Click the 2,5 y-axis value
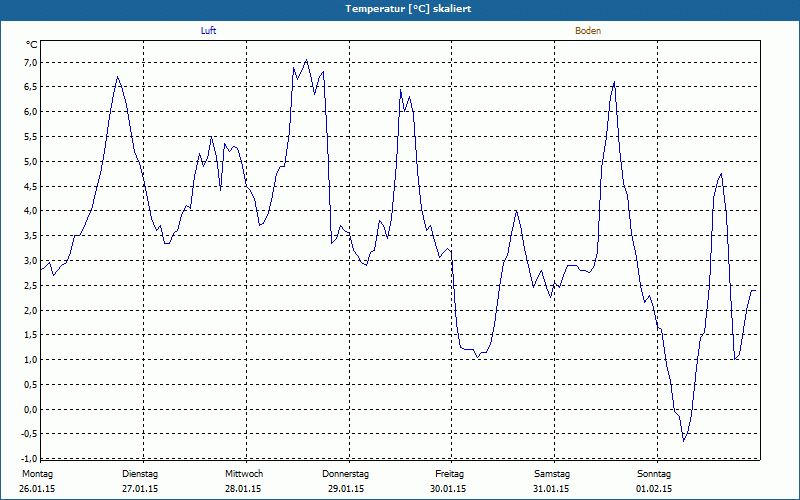Viewport: 800px width, 500px height. click(x=31, y=286)
